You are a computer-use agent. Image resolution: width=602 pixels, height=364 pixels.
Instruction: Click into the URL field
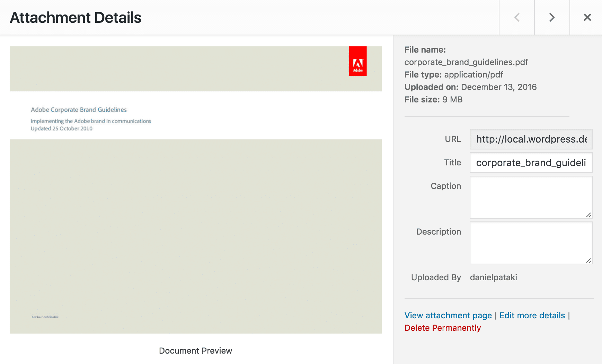coord(531,139)
